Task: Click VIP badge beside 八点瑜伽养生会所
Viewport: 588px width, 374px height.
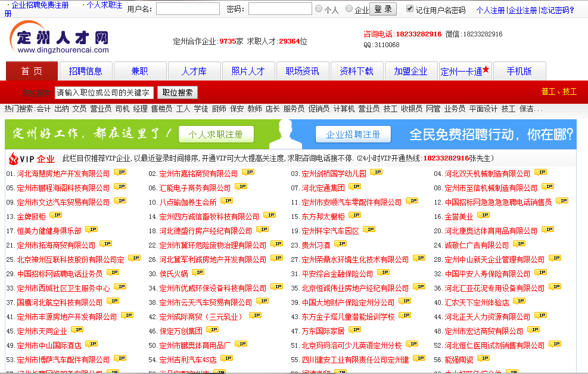Action: click(x=227, y=201)
